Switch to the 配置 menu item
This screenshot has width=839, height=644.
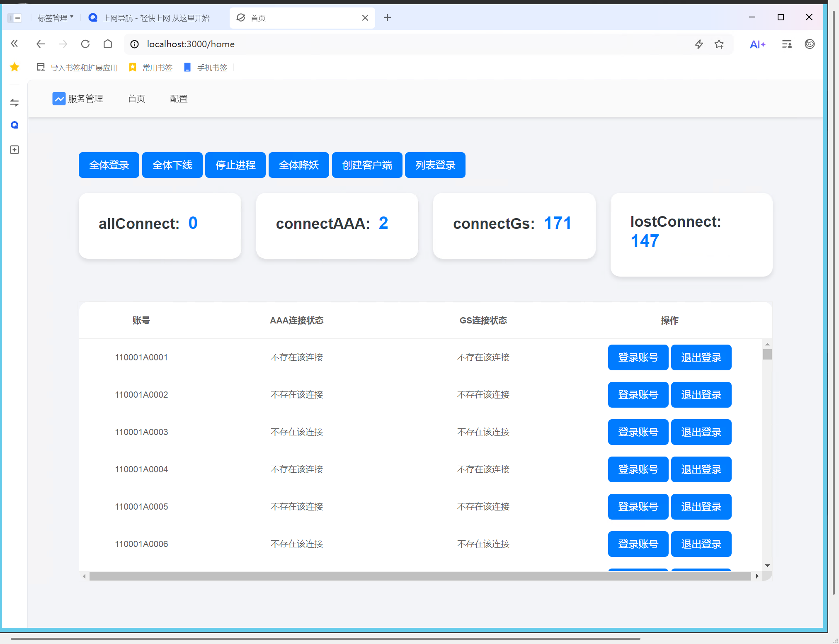(179, 99)
